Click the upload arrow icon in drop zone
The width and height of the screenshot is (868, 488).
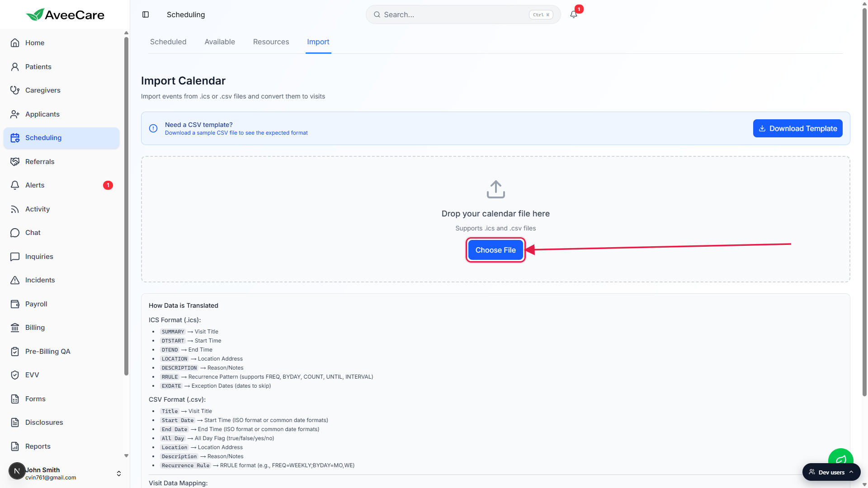point(495,189)
